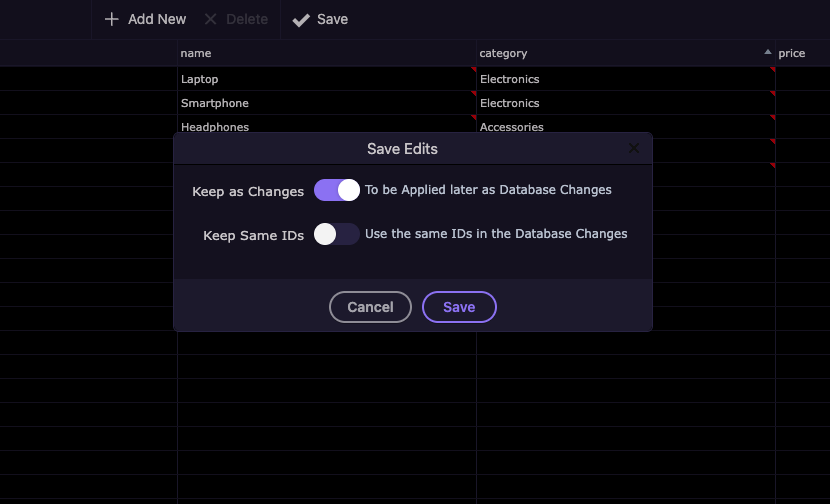Close the Save Edits dialog

tap(634, 149)
